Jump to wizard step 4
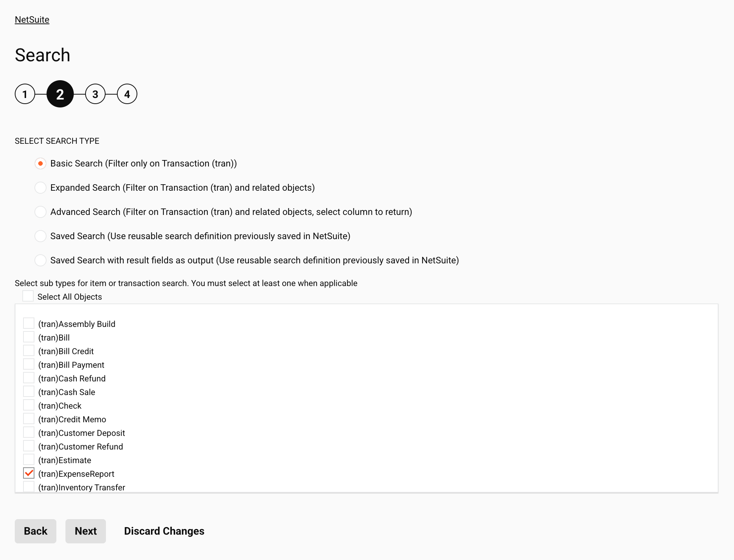 [127, 94]
